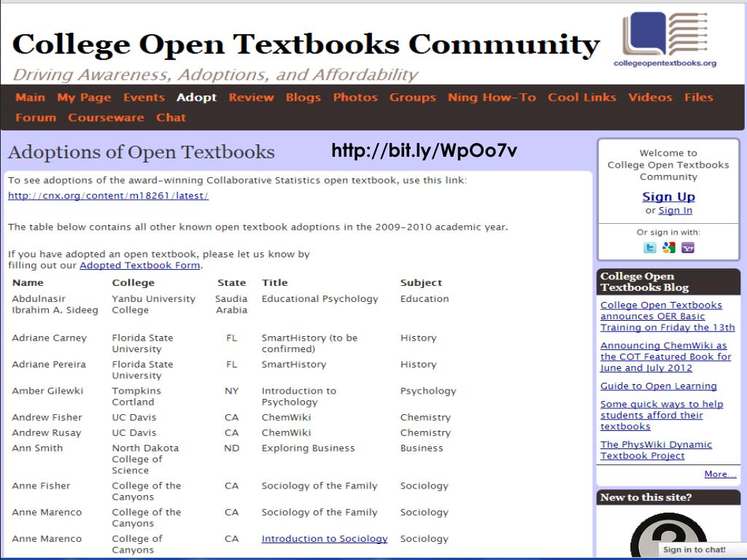Click the Saudia Arabia state cell
Screen dimensions: 747x560
[x=231, y=304]
